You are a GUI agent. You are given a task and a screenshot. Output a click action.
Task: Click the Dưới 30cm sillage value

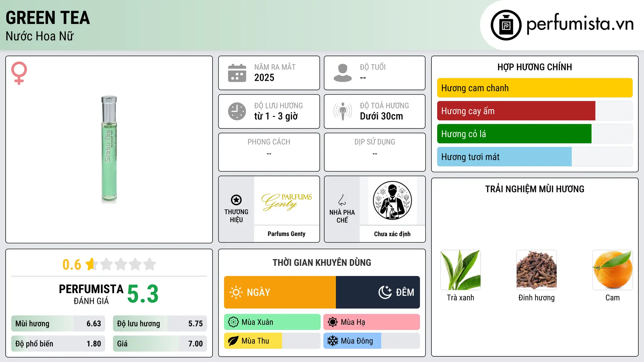coord(381,116)
